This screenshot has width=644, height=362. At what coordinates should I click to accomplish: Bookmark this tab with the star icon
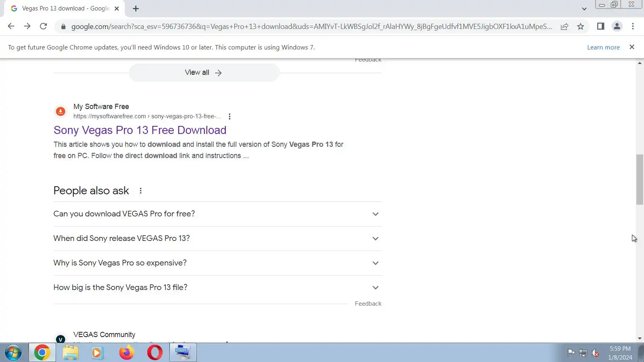(580, 26)
